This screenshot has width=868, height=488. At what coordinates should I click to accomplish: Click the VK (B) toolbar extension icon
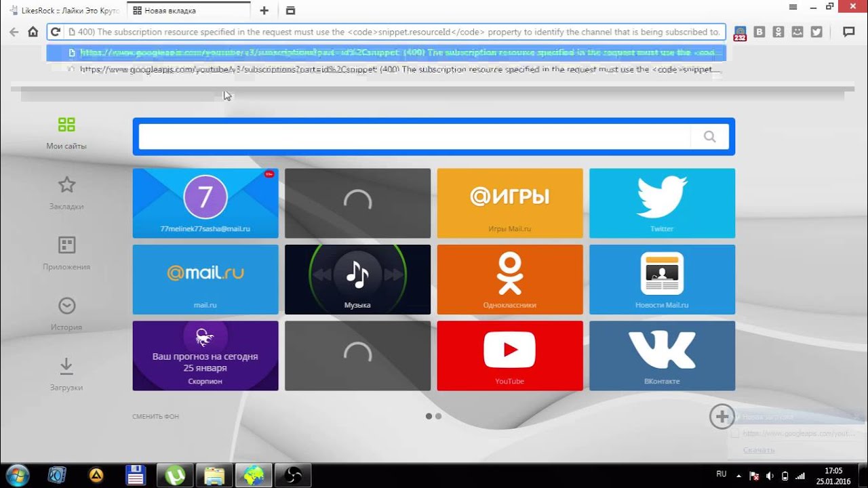(759, 32)
